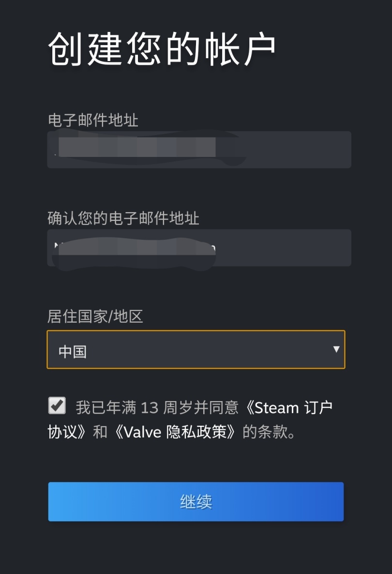Focus the 确认您的电子邮件地址 input field
Image resolution: width=392 pixels, height=574 pixels.
tap(290, 248)
